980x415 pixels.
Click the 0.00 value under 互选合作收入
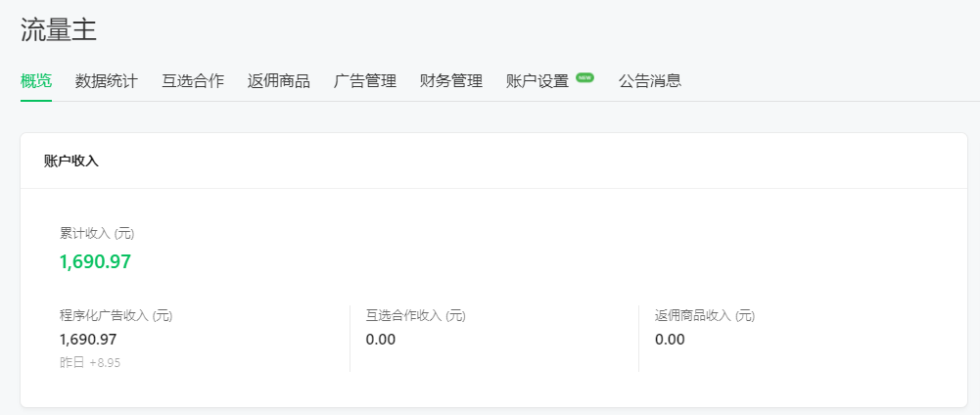[381, 340]
